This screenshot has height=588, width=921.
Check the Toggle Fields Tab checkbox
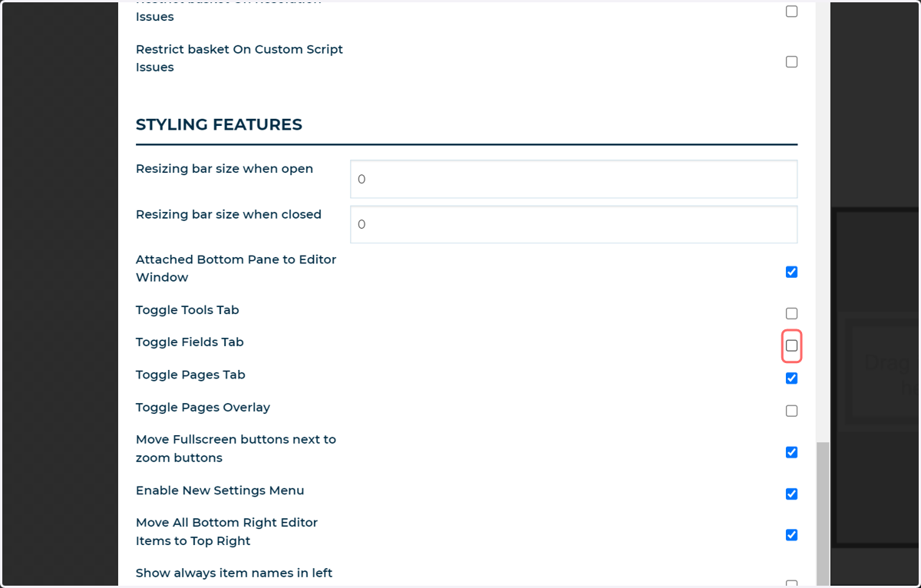coord(791,345)
